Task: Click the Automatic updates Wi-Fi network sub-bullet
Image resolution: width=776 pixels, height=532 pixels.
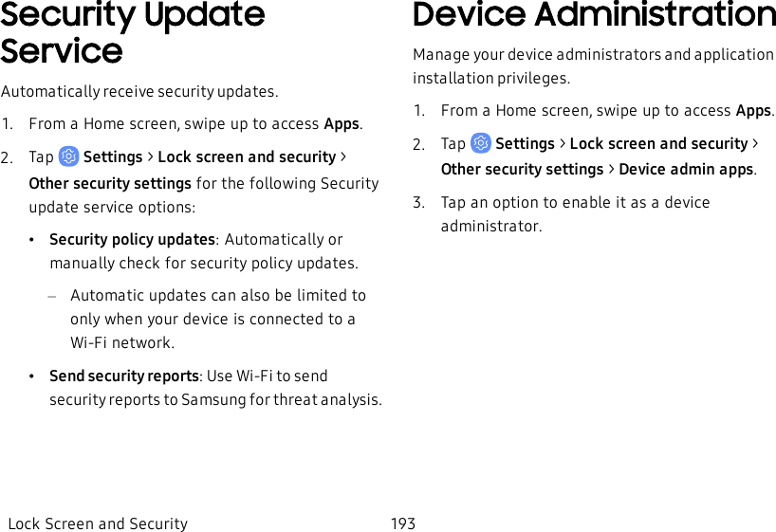Action: (217, 319)
